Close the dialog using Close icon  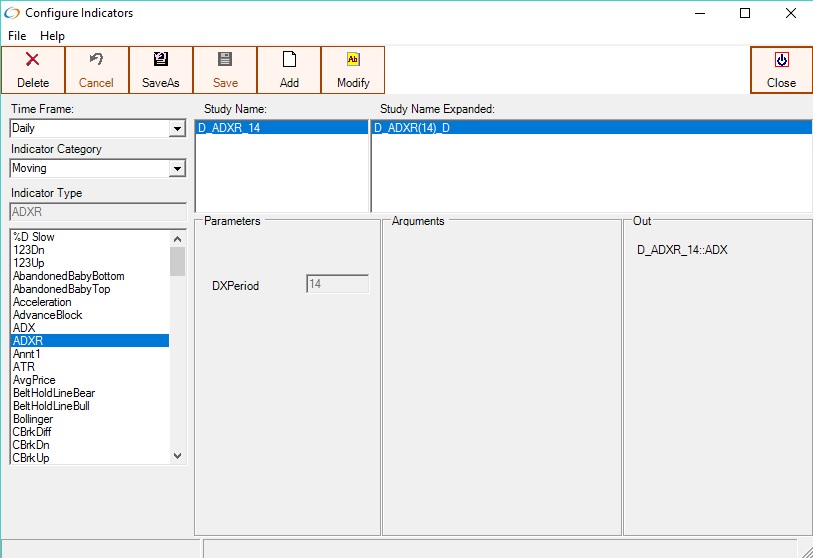coord(781,60)
